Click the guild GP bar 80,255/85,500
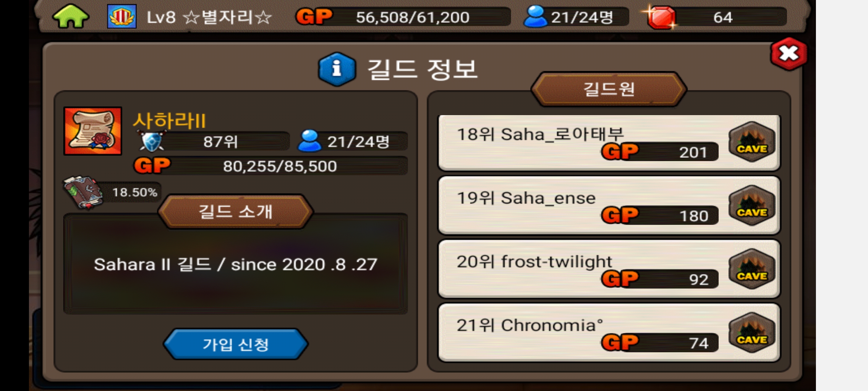The width and height of the screenshot is (868, 391). [x=271, y=166]
